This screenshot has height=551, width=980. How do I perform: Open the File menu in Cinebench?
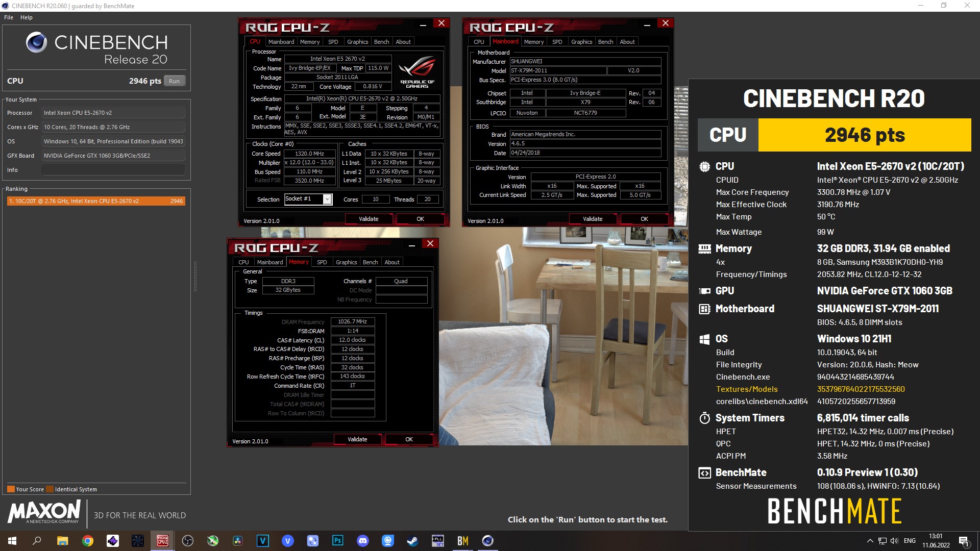click(x=9, y=17)
